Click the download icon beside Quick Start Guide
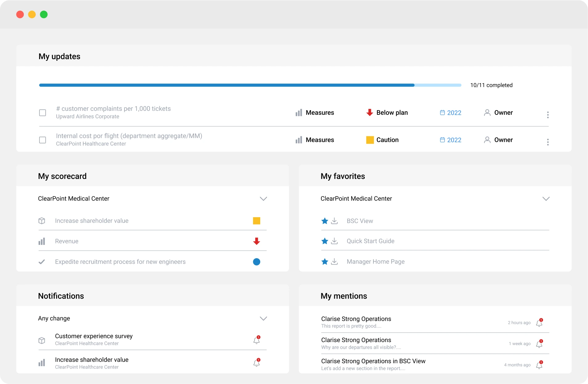This screenshot has width=588, height=384. [x=335, y=241]
